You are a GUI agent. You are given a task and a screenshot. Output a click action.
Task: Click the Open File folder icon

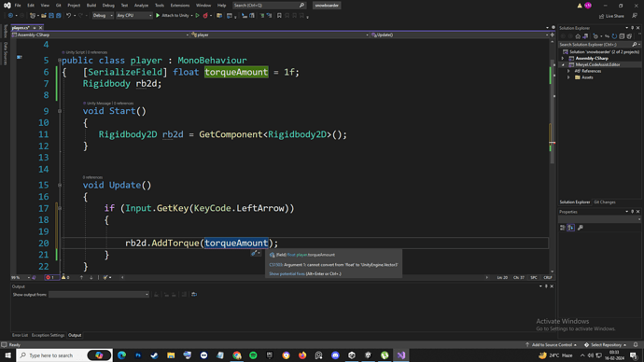(44, 16)
